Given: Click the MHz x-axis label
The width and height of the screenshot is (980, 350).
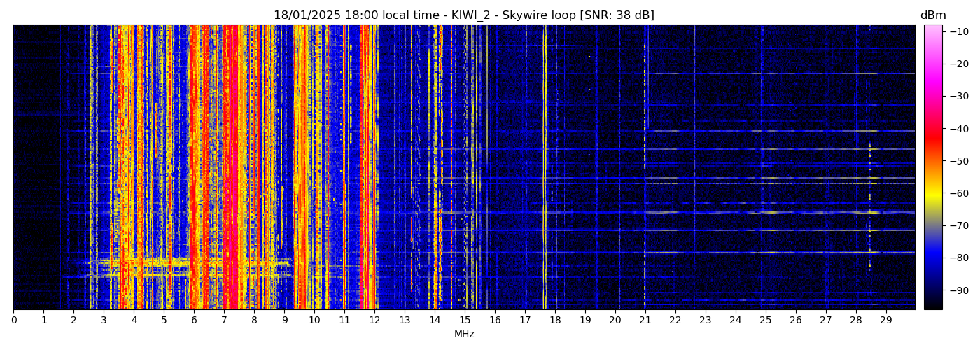Looking at the screenshot, I should click(x=464, y=335).
